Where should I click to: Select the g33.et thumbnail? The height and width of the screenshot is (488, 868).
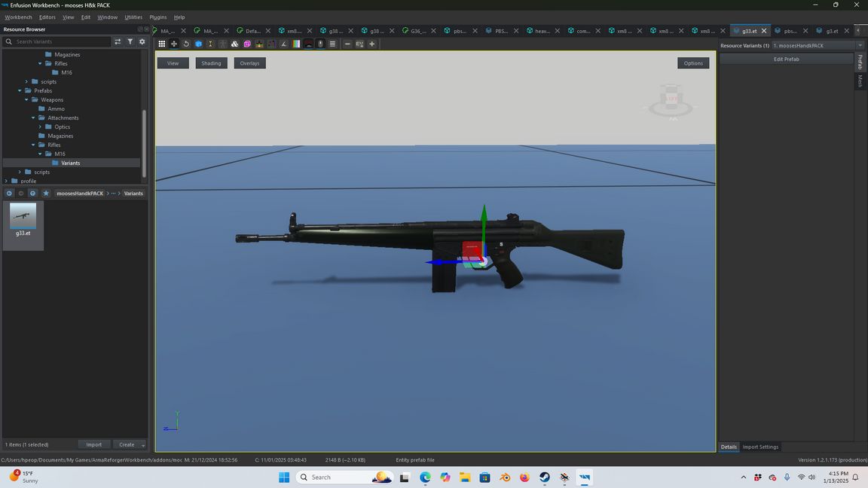[x=23, y=220]
